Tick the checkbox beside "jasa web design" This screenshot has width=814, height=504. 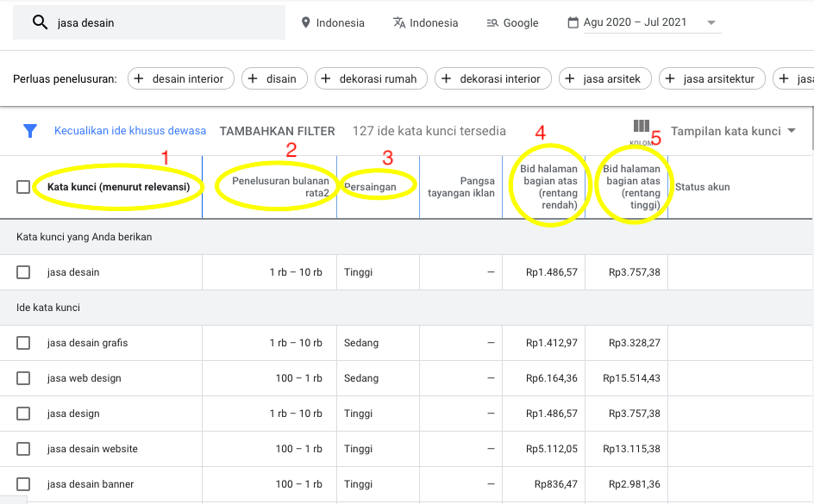tap(23, 377)
